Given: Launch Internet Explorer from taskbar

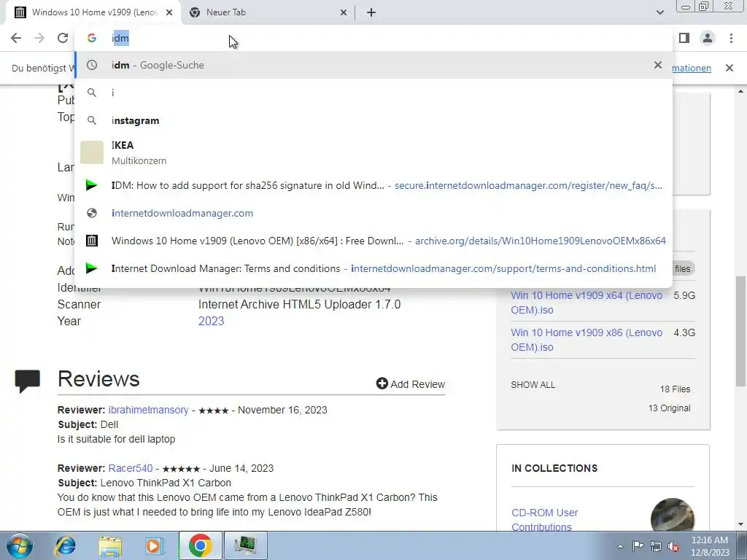Looking at the screenshot, I should (x=65, y=545).
